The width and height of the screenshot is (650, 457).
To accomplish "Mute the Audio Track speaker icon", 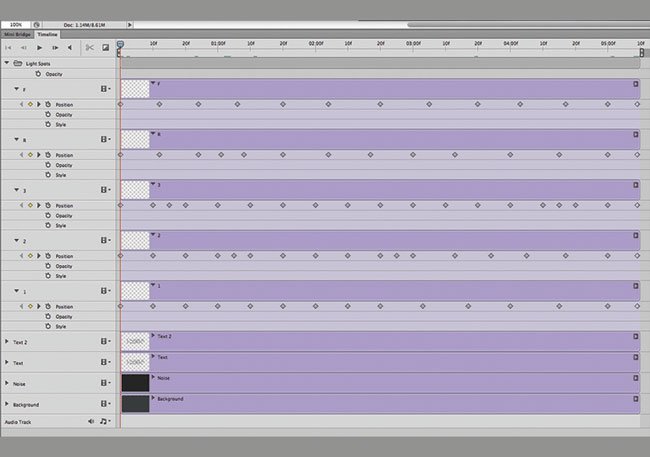I will click(x=91, y=422).
